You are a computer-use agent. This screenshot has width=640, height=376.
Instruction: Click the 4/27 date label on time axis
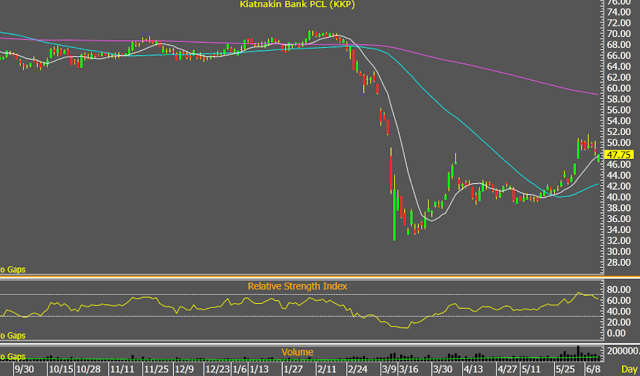click(x=507, y=369)
